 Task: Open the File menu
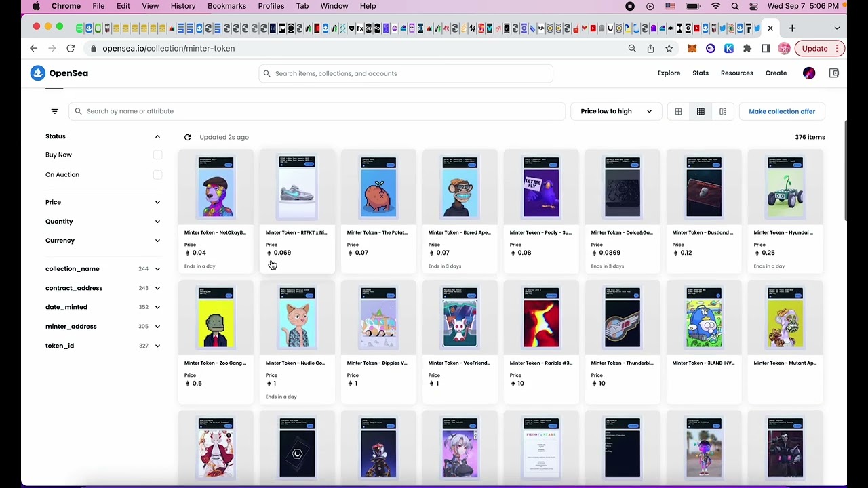tap(98, 6)
